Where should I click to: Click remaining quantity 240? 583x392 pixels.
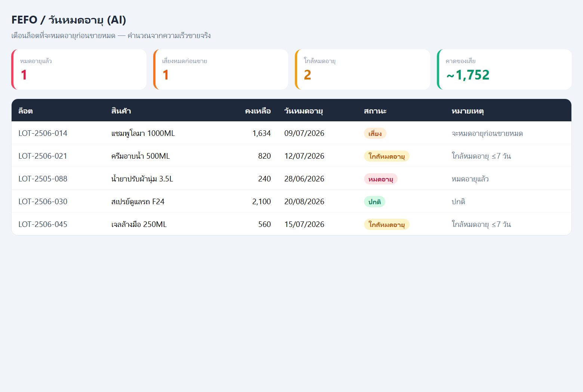tap(265, 179)
